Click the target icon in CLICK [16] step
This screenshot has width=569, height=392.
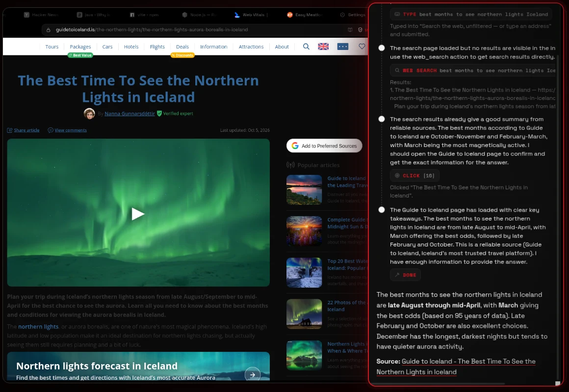(x=397, y=175)
